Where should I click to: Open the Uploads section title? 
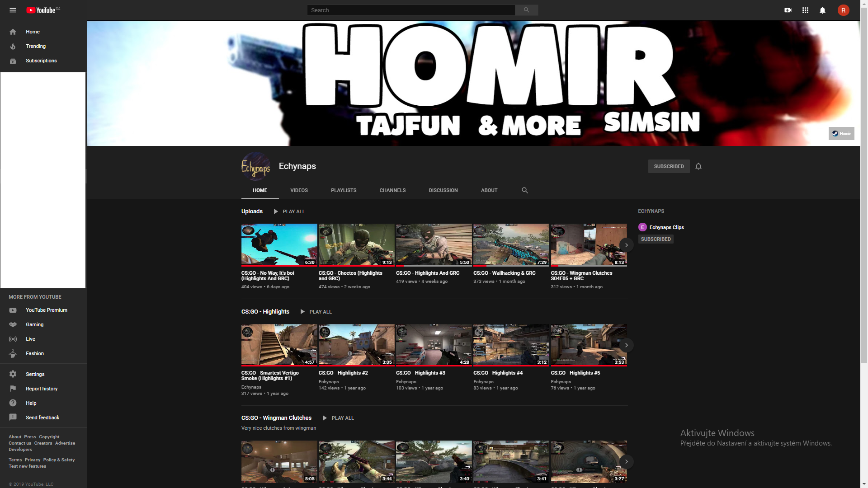[x=252, y=211]
